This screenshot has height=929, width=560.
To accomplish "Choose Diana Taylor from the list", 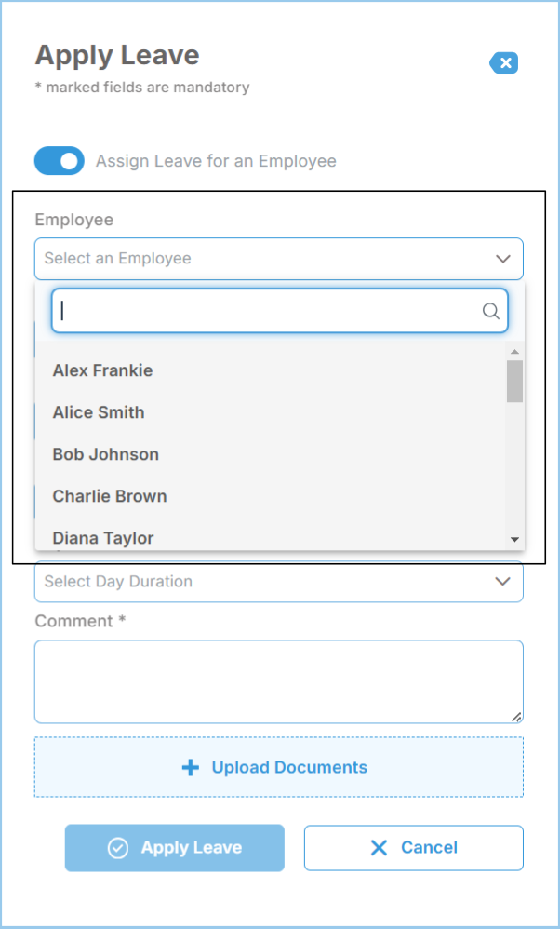I will tap(103, 537).
